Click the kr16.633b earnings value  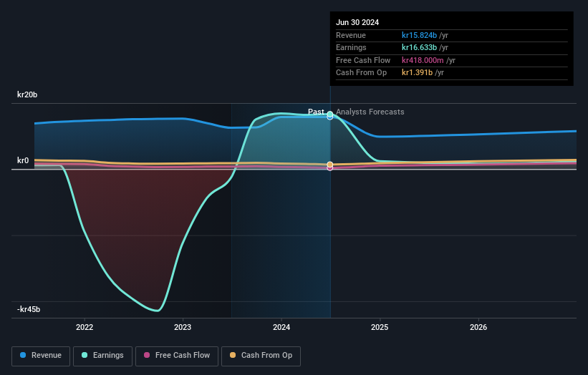point(419,47)
